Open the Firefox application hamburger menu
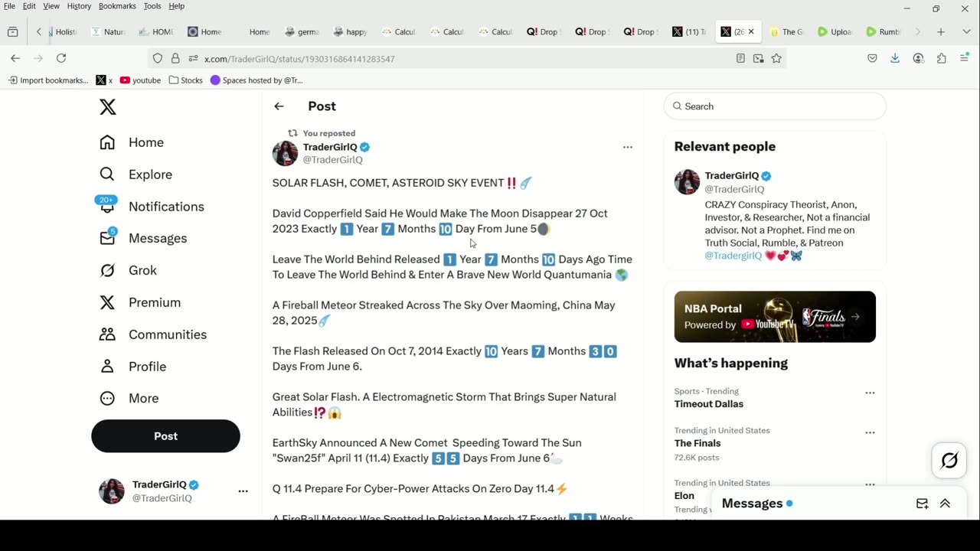The height and width of the screenshot is (551, 980). pos(964,58)
